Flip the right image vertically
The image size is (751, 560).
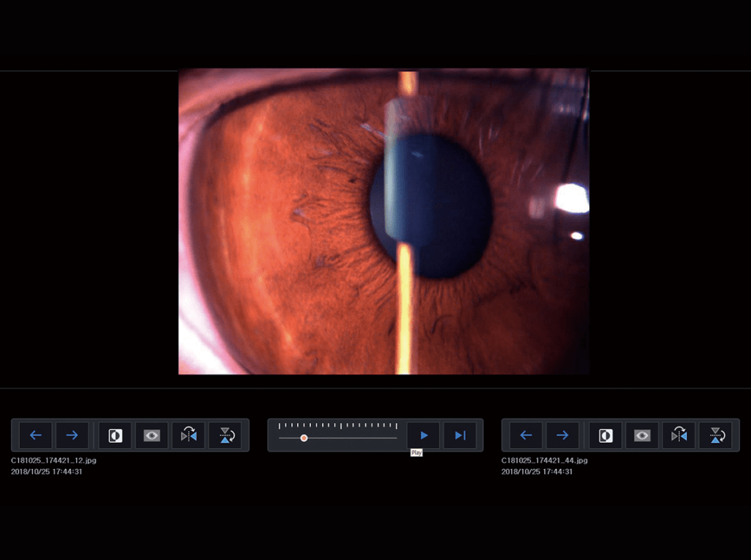pyautogui.click(x=717, y=435)
